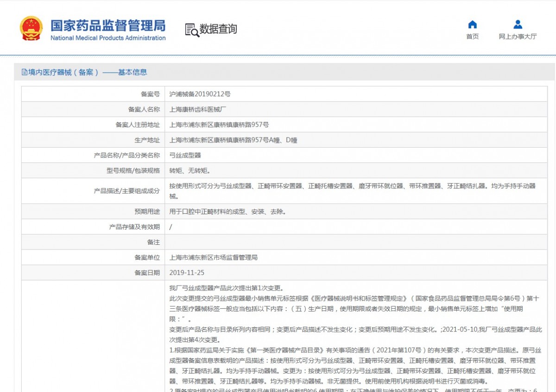Open the 首页 text link
This screenshot has height=392, width=556.
click(472, 37)
